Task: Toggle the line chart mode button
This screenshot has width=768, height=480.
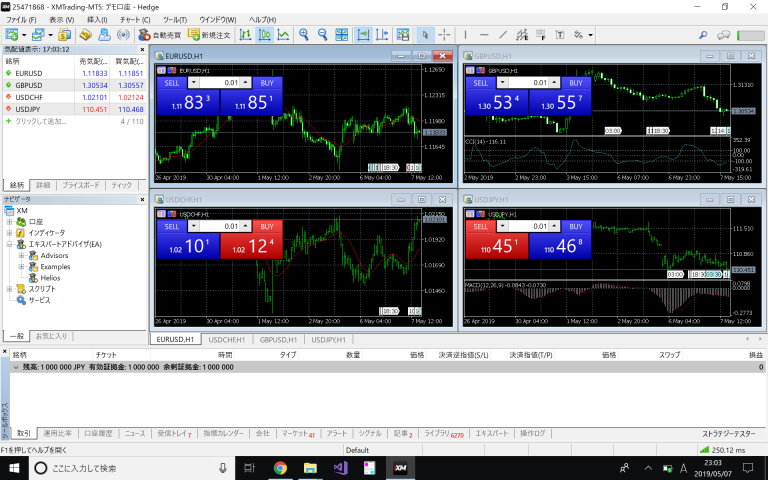Action: pos(284,35)
